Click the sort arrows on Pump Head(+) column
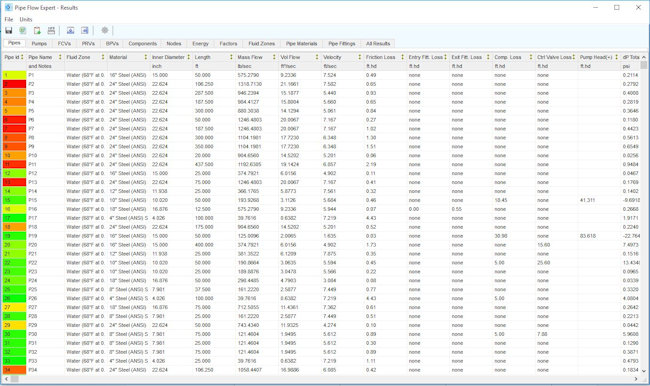The width and height of the screenshot is (650, 386). [x=616, y=57]
